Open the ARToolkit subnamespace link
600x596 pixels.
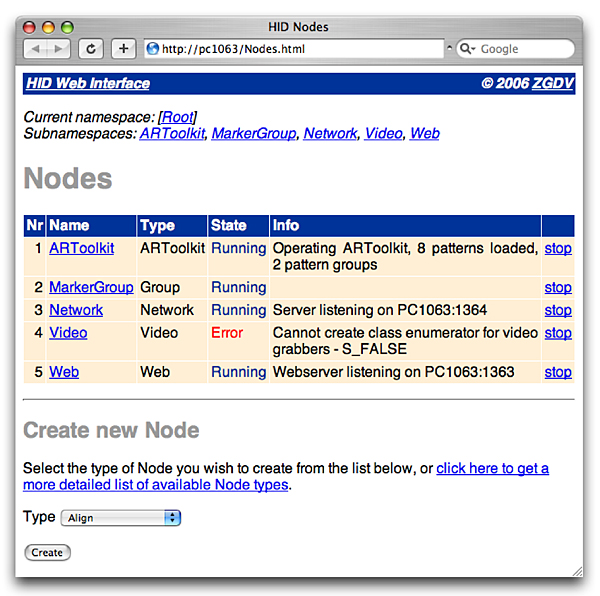[x=172, y=134]
